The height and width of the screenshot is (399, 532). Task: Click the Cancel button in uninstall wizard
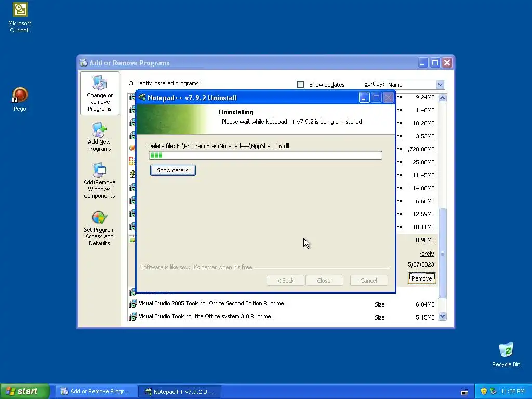point(369,281)
